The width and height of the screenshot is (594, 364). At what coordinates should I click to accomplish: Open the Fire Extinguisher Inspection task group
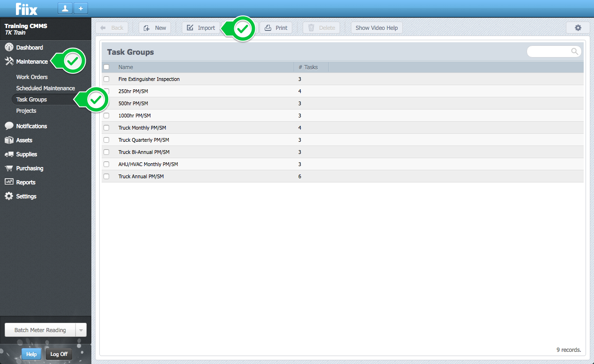[149, 79]
